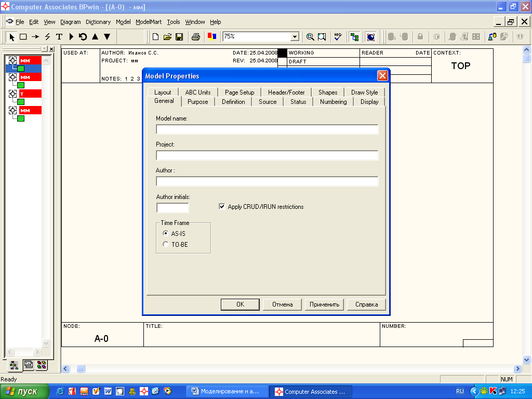The image size is (532, 399).
Task: Open the zoom percentage dropdown
Action: coord(295,37)
